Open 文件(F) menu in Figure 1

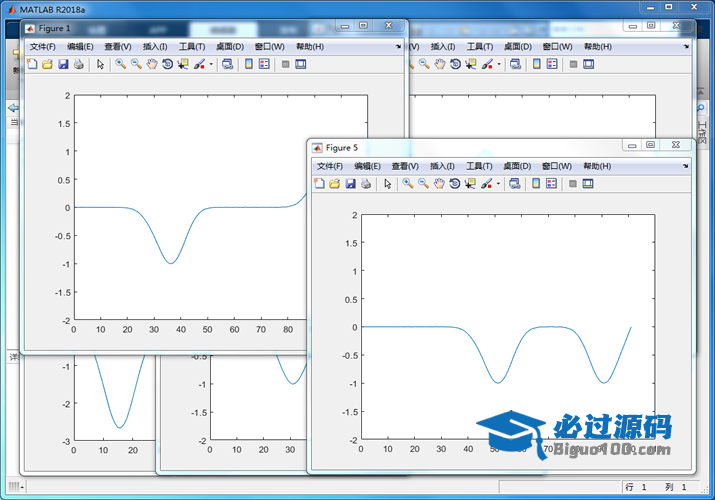42,46
